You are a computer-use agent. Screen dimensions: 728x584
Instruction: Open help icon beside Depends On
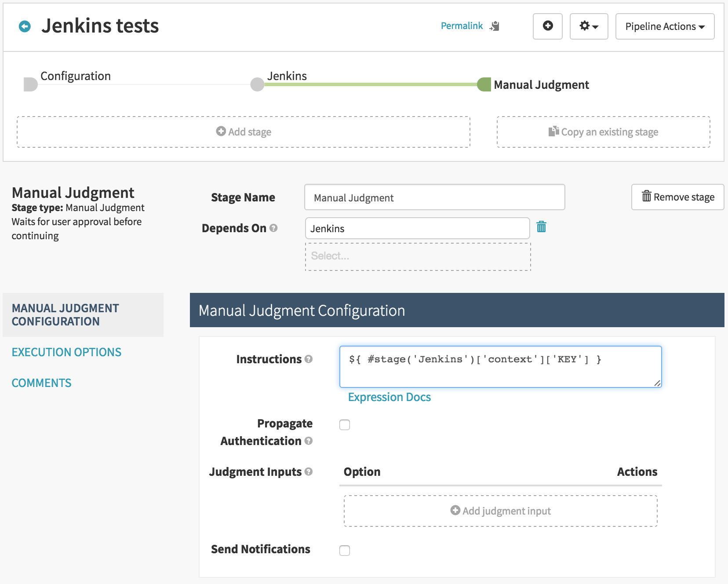(273, 228)
